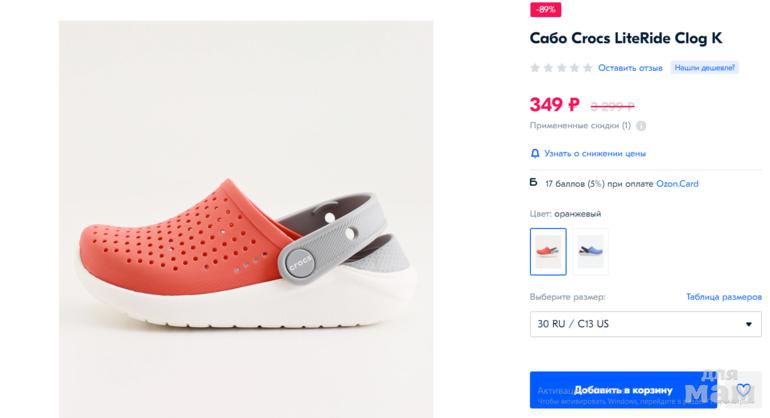This screenshot has height=418, width=770.
Task: Click the third rating star
Action: [x=562, y=68]
